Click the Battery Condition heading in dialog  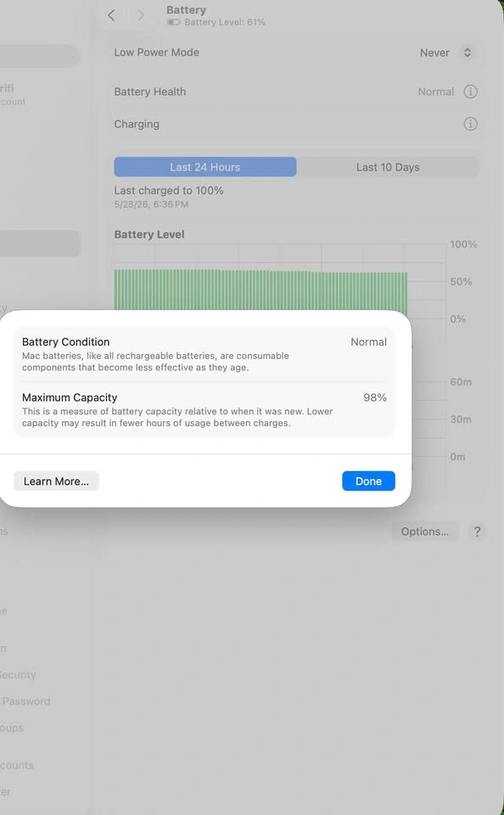point(66,341)
